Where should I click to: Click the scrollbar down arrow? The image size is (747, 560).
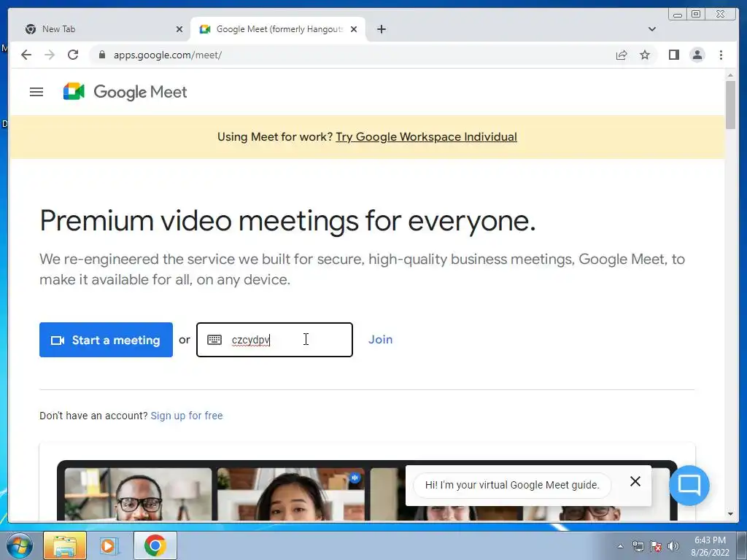(x=730, y=514)
